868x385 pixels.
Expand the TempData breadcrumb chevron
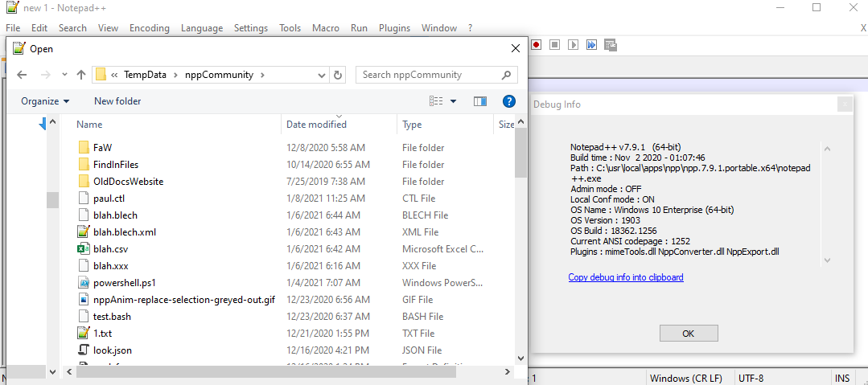(175, 75)
